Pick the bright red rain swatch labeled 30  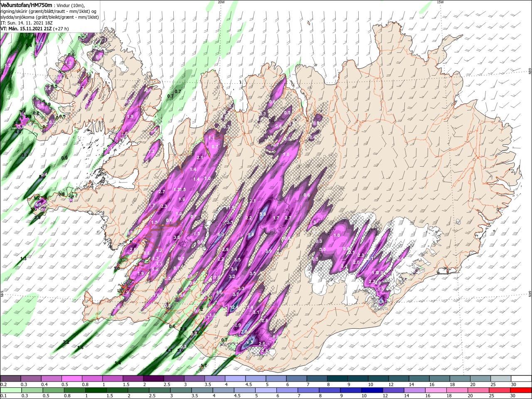(522, 390)
